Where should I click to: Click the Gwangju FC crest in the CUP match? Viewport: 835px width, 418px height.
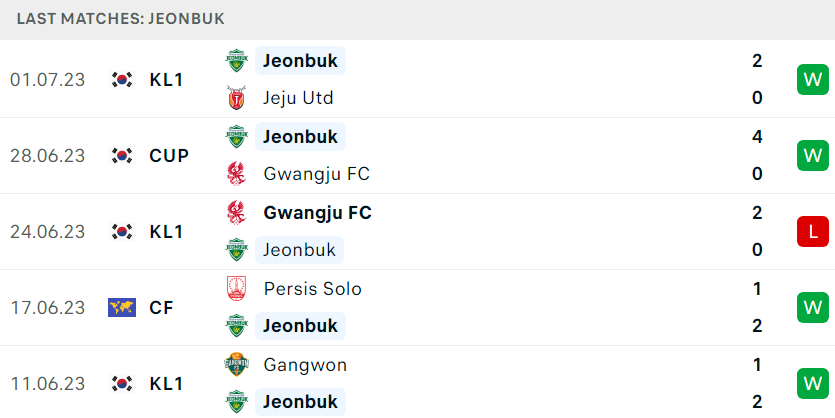[236, 174]
